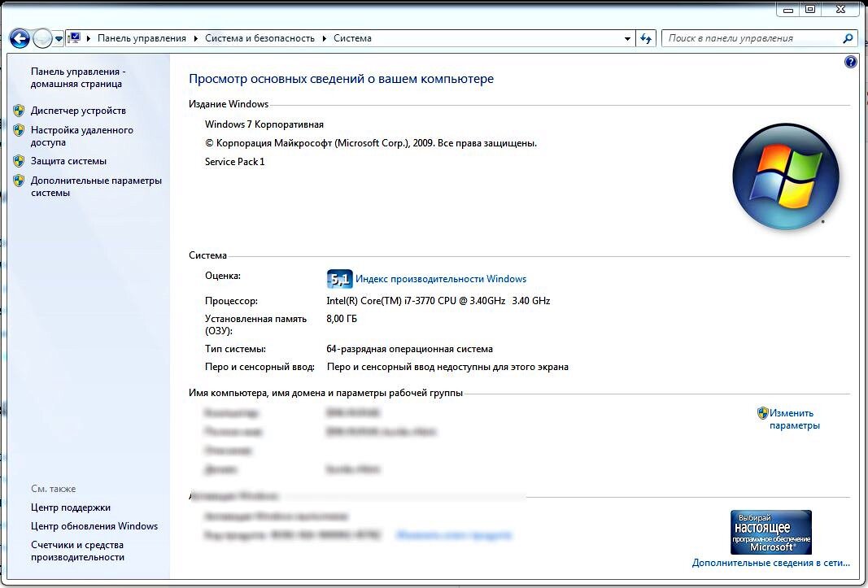The height and width of the screenshot is (588, 868).
Task: Select Панель управления in the breadcrumb
Action: (142, 38)
